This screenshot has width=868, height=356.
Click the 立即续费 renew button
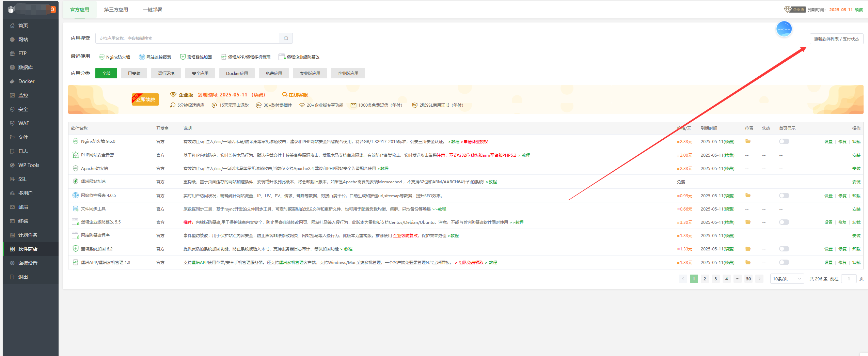145,99
